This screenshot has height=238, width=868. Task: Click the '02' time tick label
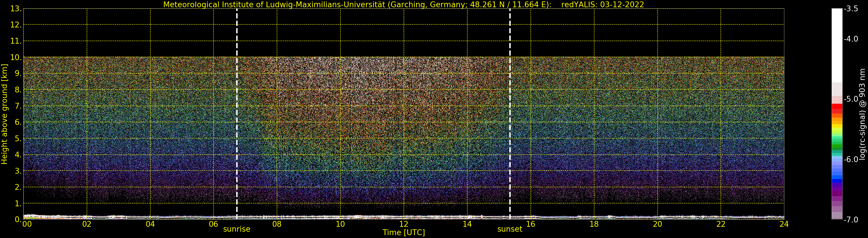tap(87, 224)
